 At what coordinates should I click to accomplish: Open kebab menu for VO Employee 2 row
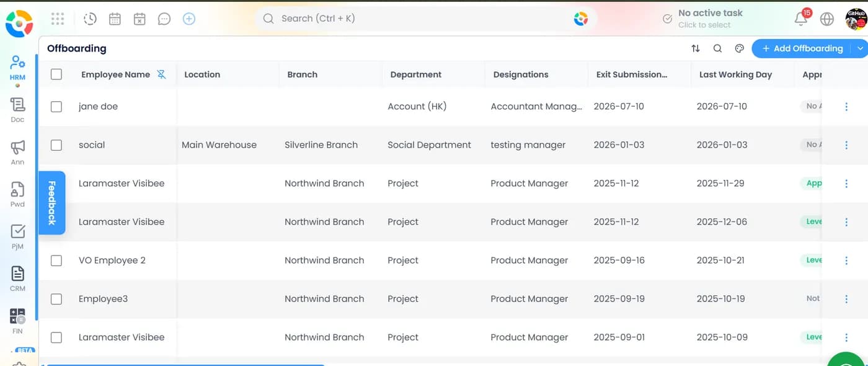coord(846,261)
